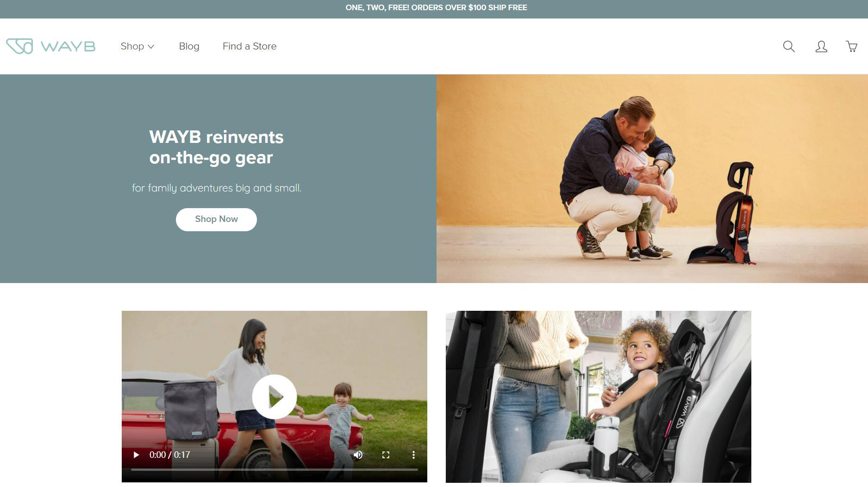Click the WAYB logo in the header
Viewport: 868px width, 487px height.
50,46
